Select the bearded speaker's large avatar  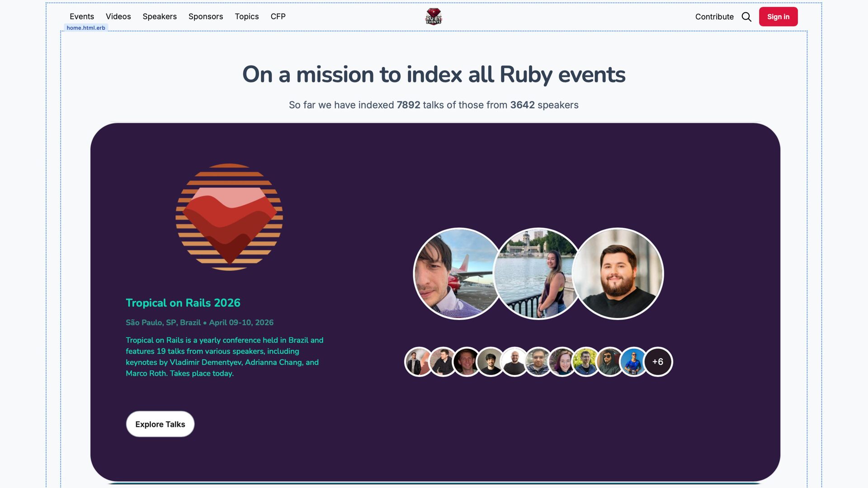(618, 274)
